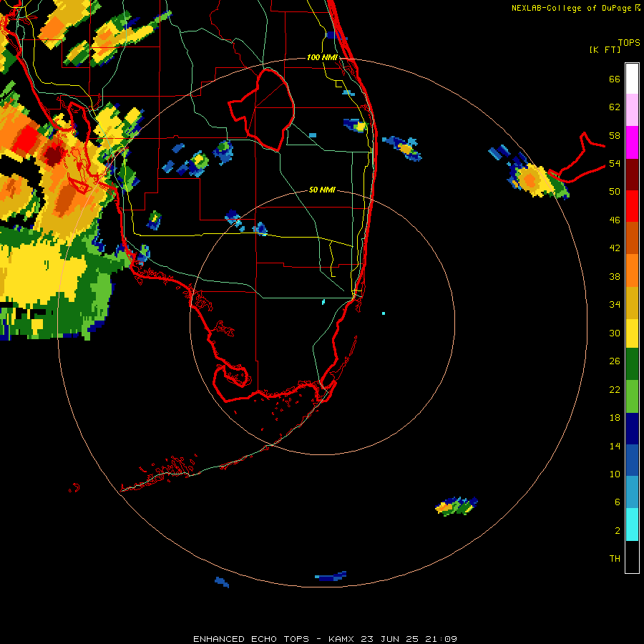Pick the 18 legend value
The height and width of the screenshot is (644, 644).
coord(615,418)
